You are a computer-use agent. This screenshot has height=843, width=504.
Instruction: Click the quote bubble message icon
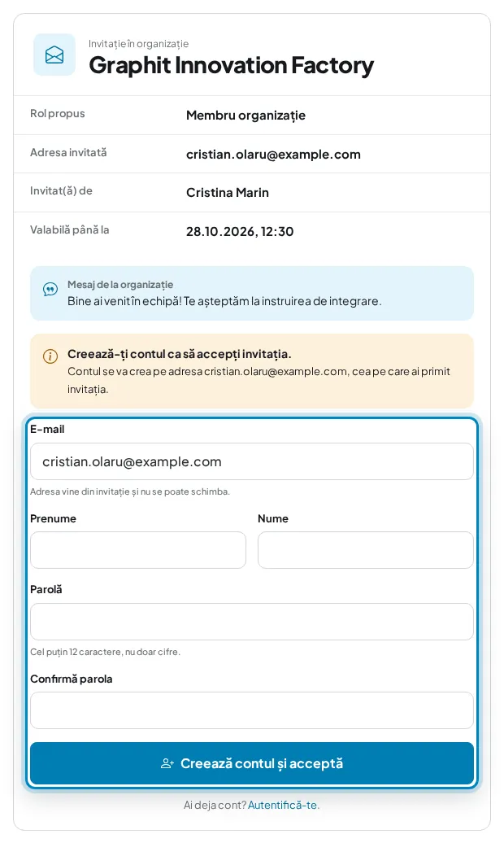(x=50, y=290)
